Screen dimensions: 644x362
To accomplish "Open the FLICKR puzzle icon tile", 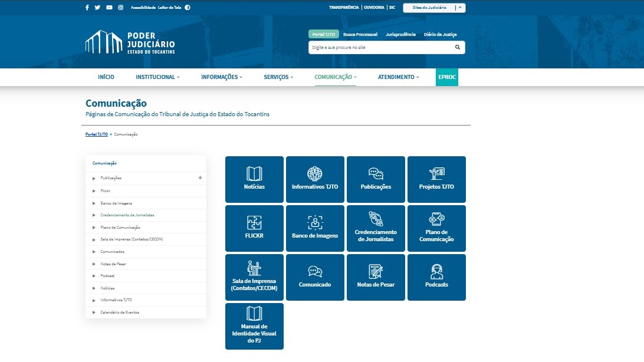I will (x=254, y=228).
